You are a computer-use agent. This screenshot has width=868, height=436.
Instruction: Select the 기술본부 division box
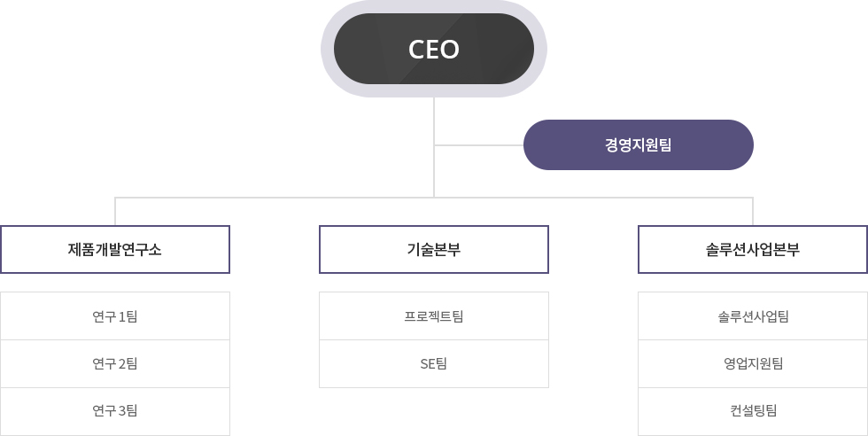coord(434,249)
